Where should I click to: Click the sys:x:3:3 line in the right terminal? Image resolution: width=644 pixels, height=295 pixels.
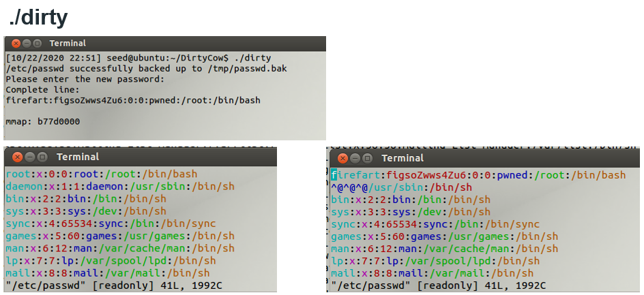click(x=411, y=212)
